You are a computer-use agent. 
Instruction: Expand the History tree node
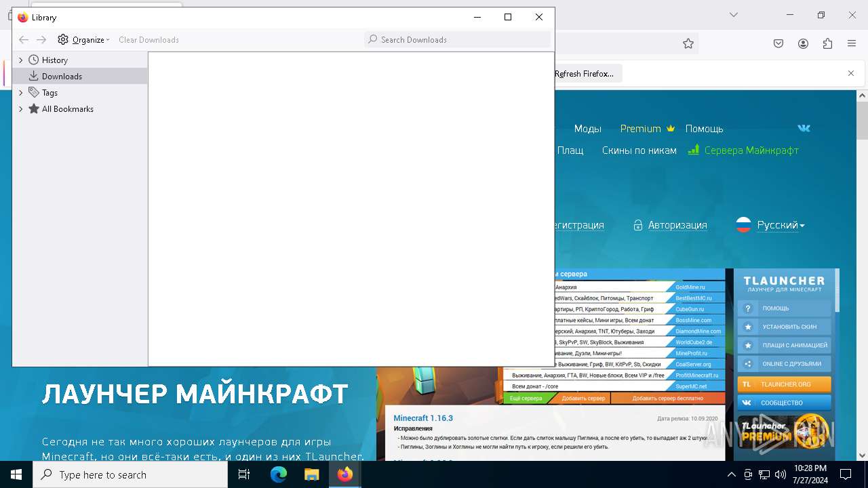pyautogui.click(x=20, y=60)
